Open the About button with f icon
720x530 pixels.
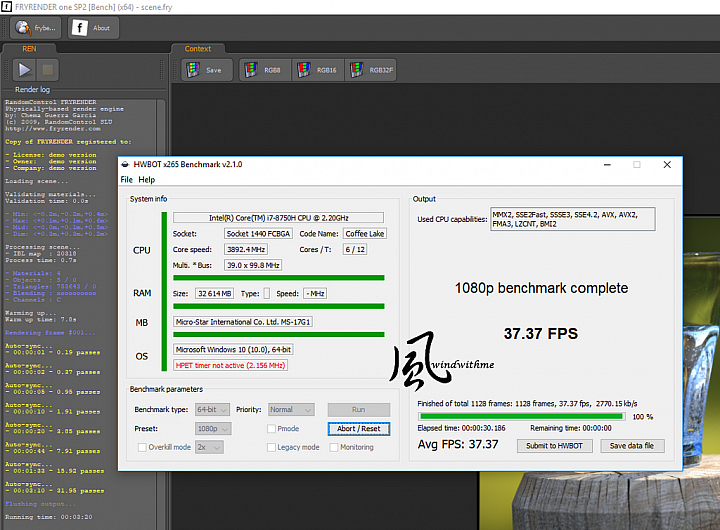(x=94, y=28)
